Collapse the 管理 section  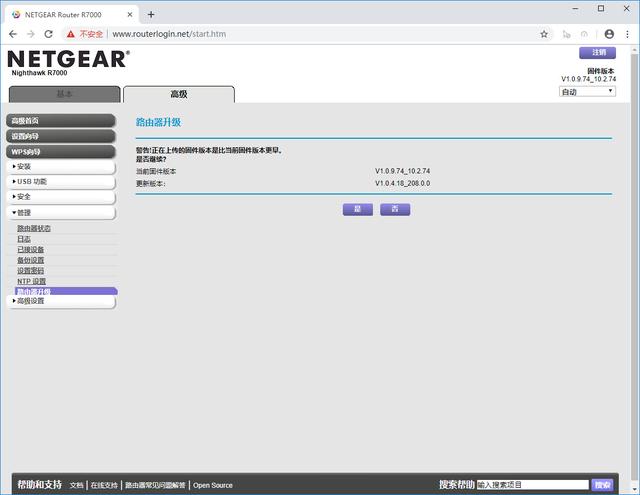tap(61, 213)
